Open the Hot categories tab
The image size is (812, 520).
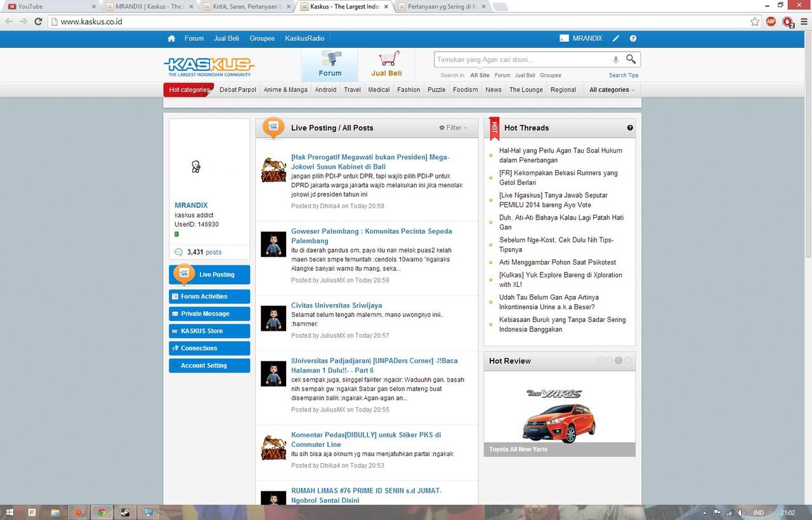point(189,90)
